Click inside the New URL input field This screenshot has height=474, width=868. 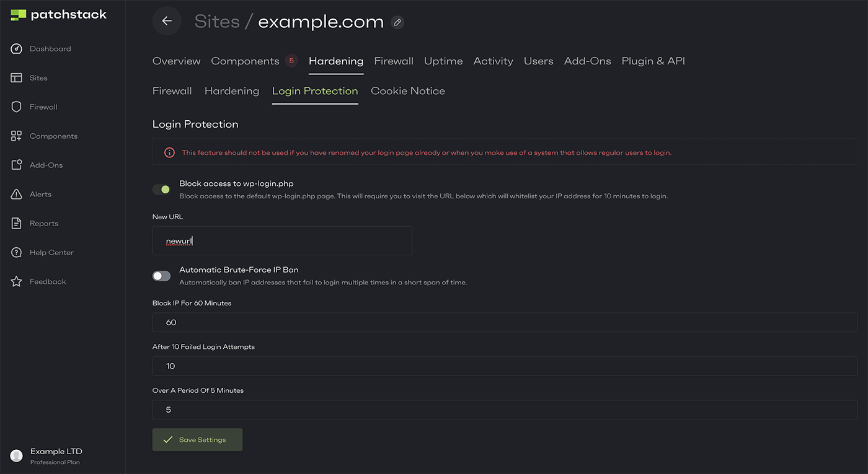click(x=282, y=240)
